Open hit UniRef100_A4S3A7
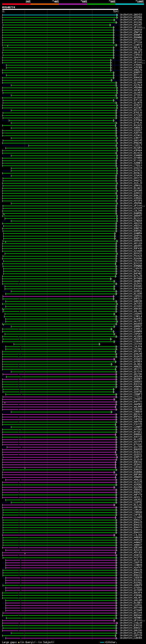Viewport: 146px width, 644px height. pyautogui.click(x=131, y=25)
